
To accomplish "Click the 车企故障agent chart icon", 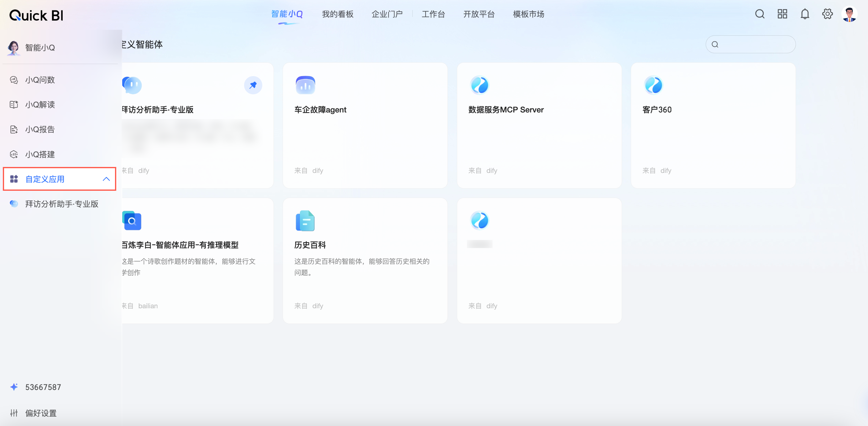I will [305, 85].
